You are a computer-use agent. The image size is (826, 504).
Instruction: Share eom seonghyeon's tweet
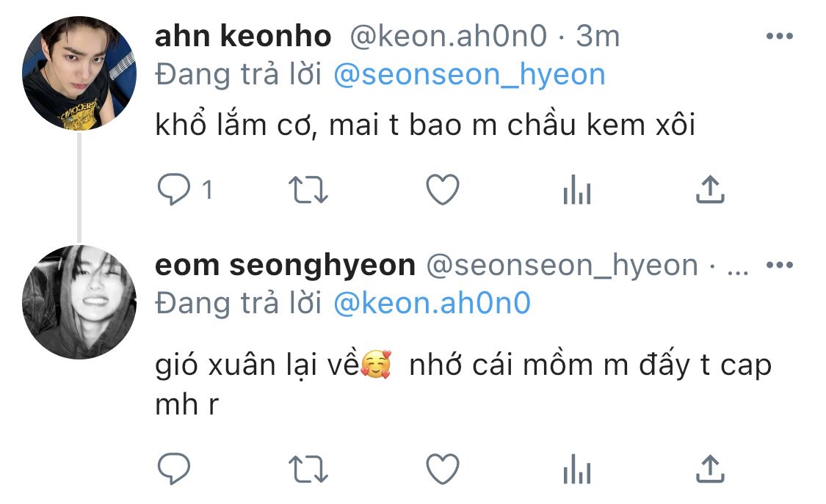pos(709,468)
